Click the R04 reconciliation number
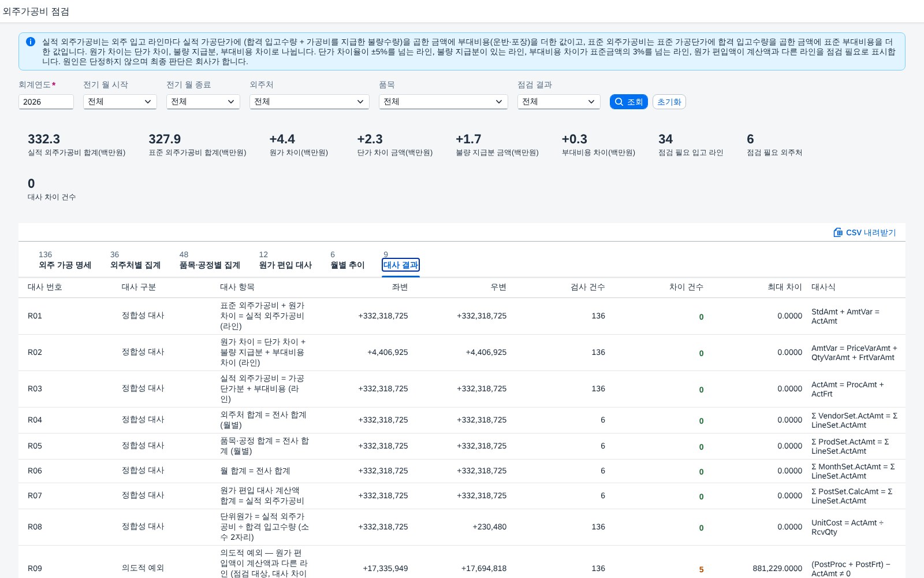The width and height of the screenshot is (924, 578). (35, 420)
